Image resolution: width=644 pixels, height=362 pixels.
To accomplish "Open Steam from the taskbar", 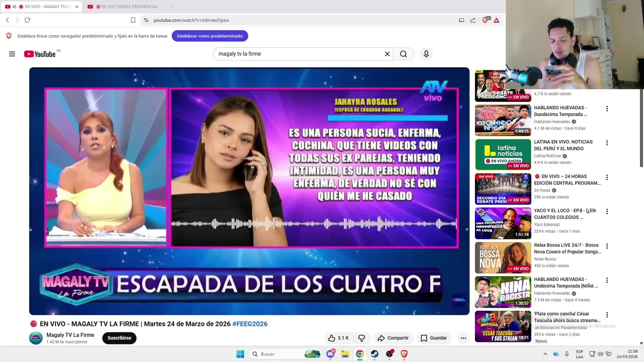I will point(375,354).
